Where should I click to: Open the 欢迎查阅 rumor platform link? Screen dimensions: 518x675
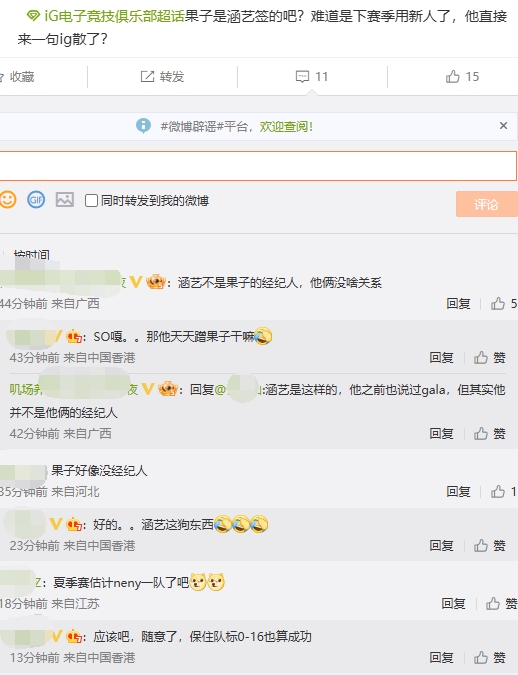pos(286,127)
